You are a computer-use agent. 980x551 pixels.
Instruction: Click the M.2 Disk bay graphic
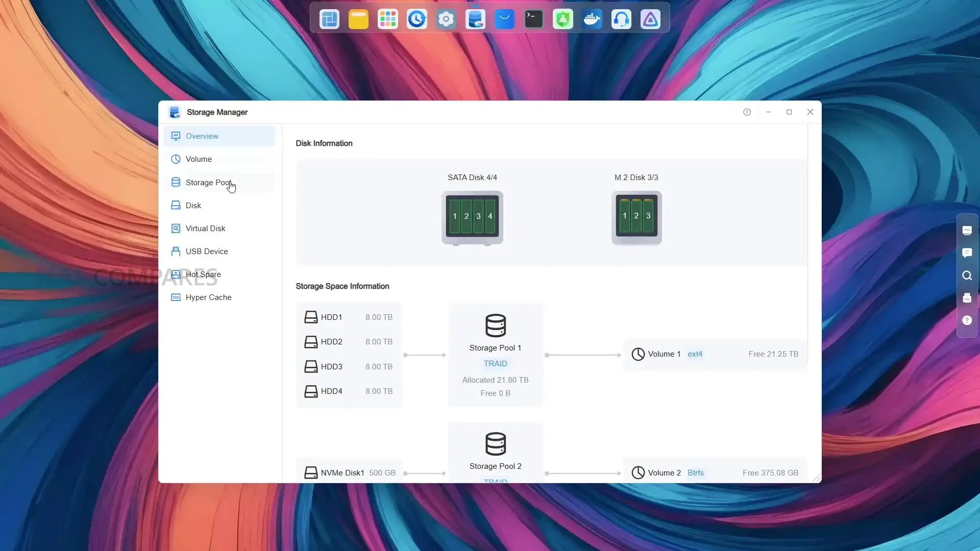(636, 218)
